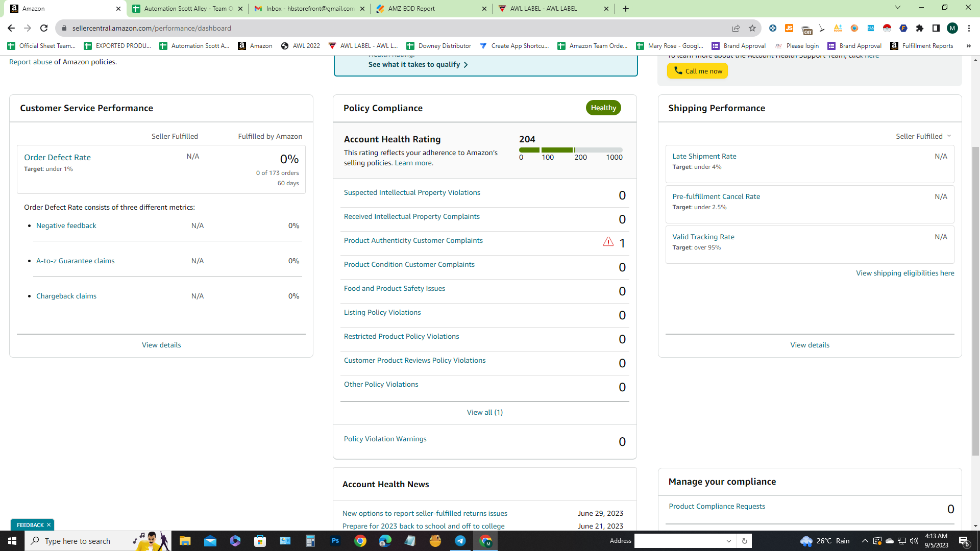
Task: Open Chargeback claims link
Action: (66, 296)
